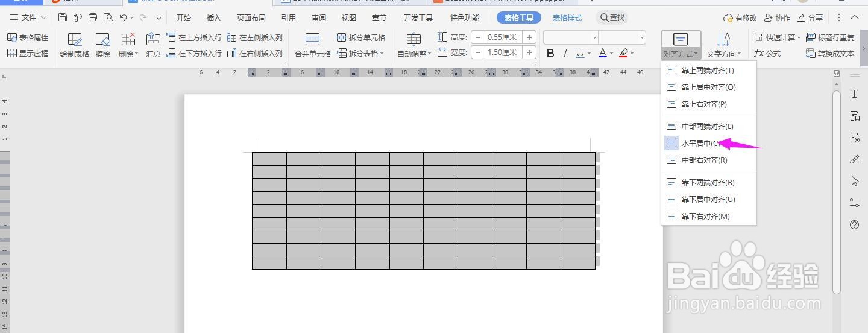Toggle Underline formatting
Image resolution: width=868 pixels, height=333 pixels.
pyautogui.click(x=579, y=53)
